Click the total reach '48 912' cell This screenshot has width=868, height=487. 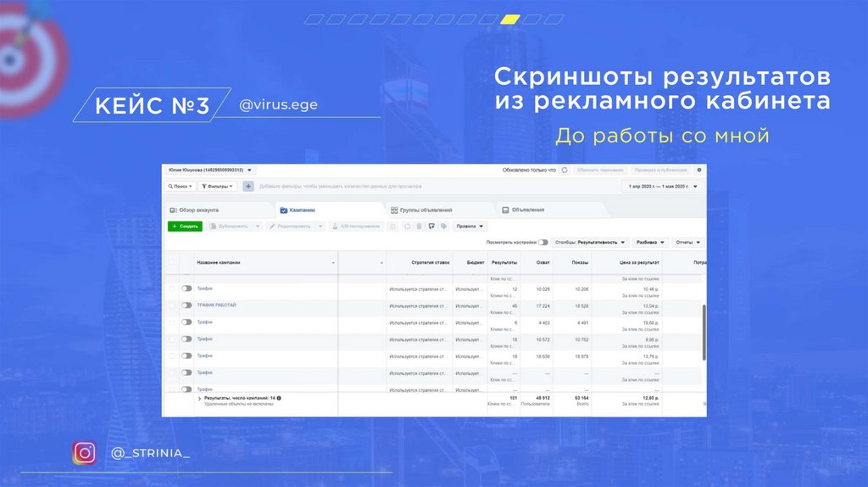[x=542, y=398]
